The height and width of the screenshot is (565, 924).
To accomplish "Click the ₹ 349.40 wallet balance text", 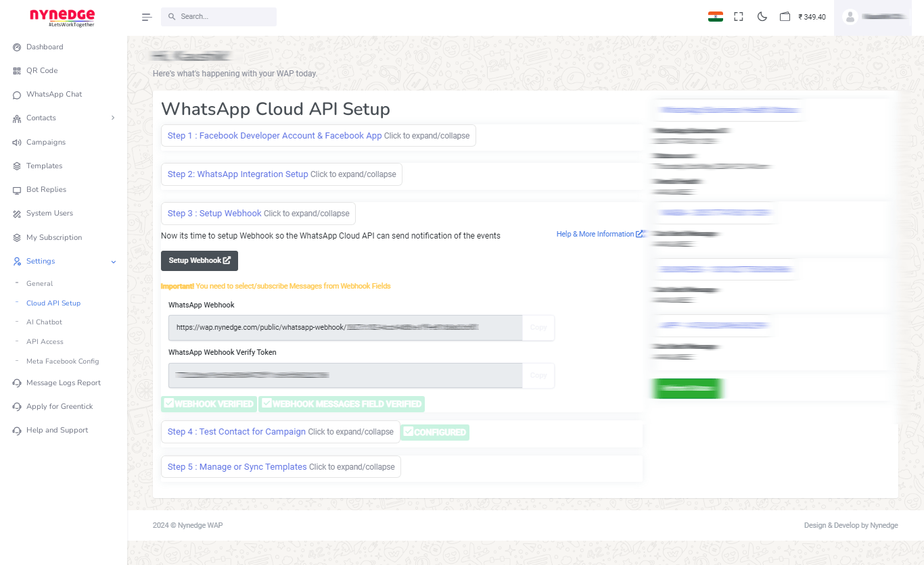I will tap(812, 18).
